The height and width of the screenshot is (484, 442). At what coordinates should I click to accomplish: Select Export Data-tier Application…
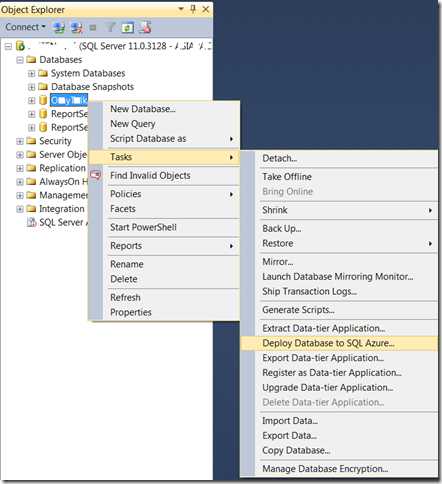[x=339, y=358]
